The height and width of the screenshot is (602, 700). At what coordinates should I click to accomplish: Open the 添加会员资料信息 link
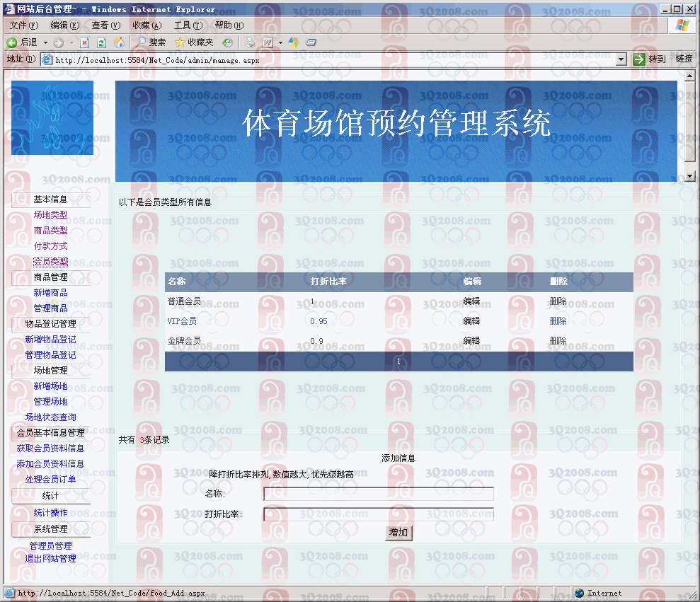pyautogui.click(x=50, y=464)
